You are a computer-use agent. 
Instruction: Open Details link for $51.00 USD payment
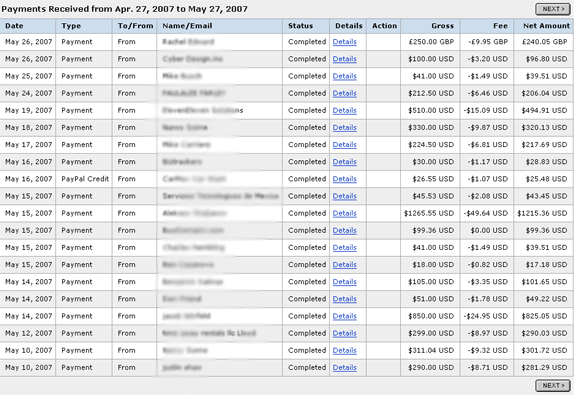[344, 299]
